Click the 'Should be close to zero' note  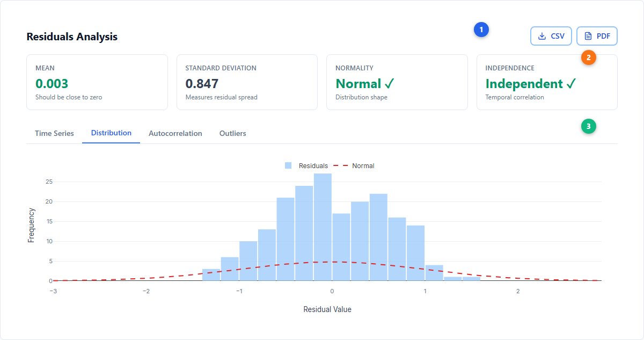[69, 97]
